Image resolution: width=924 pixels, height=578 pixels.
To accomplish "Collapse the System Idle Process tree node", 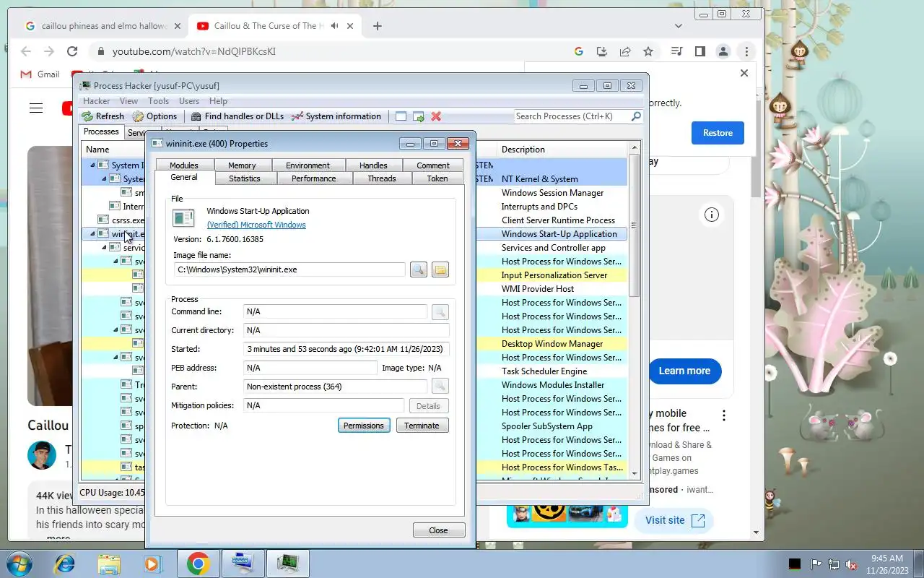I will click(92, 165).
